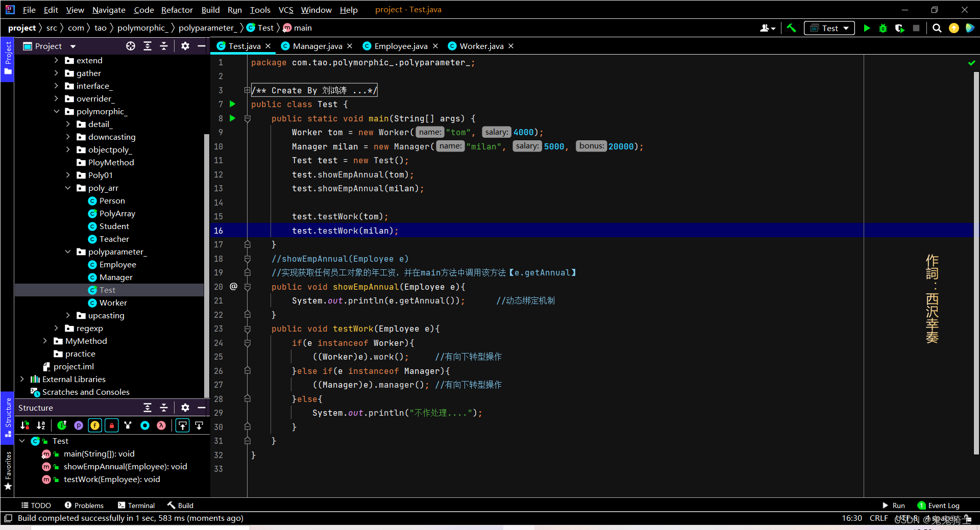Collapse the polyparameter_ folder
Image resolution: width=980 pixels, height=530 pixels.
[x=68, y=251]
